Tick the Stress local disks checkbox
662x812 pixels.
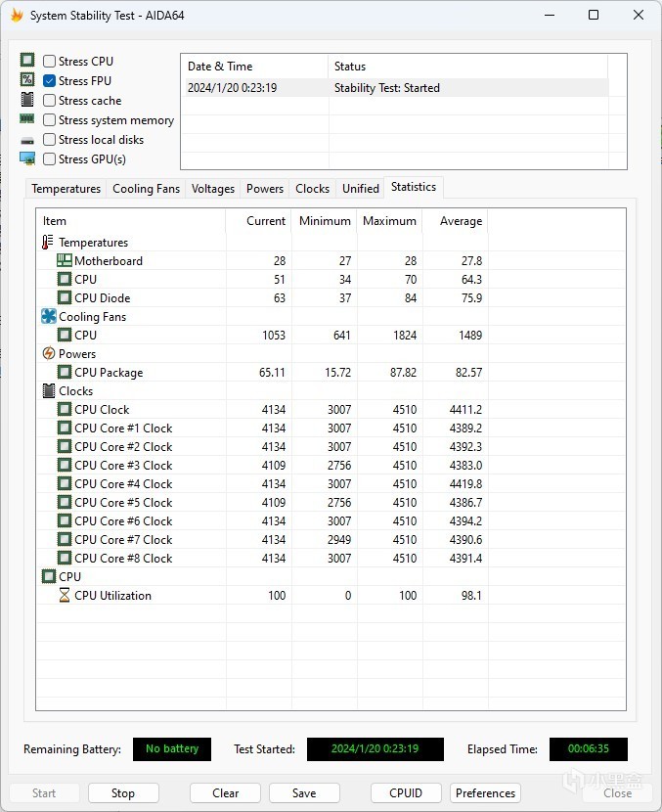click(x=49, y=140)
